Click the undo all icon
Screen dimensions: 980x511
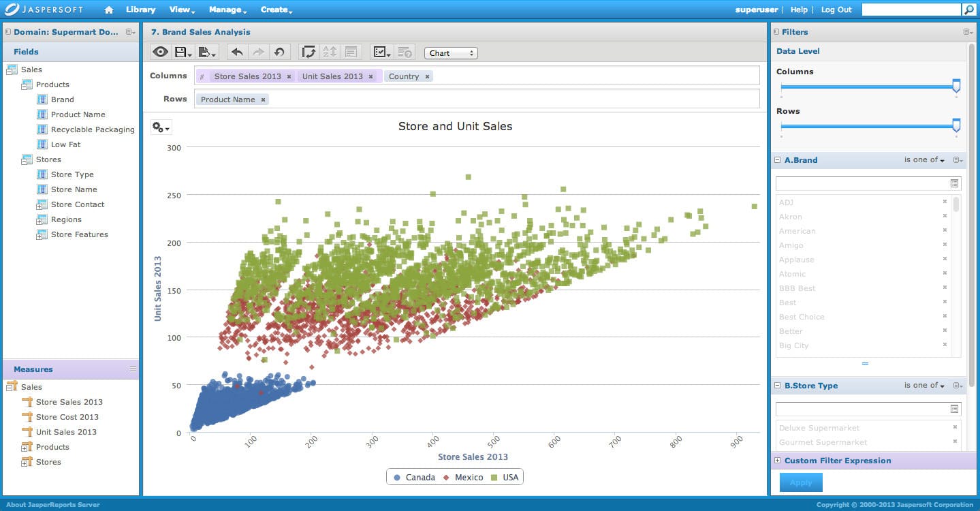(x=279, y=52)
